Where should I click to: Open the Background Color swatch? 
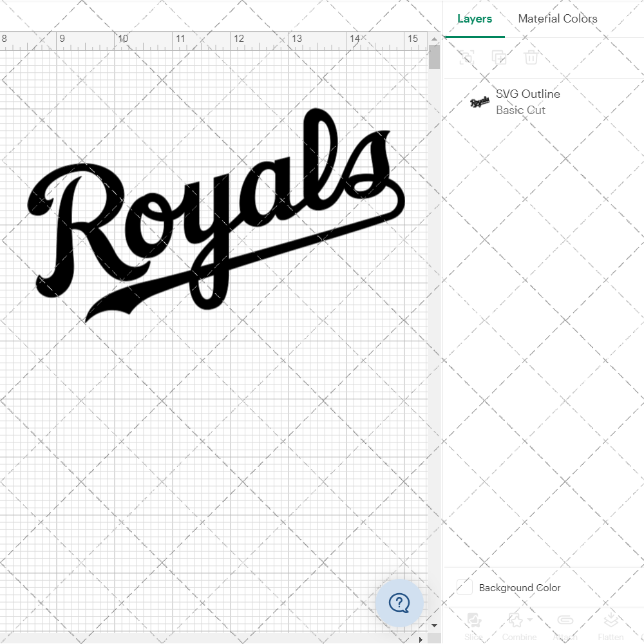coord(464,587)
